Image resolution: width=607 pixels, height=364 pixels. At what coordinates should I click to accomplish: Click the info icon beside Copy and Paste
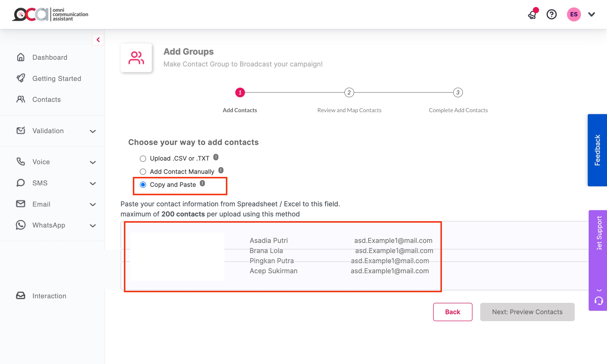[202, 183]
